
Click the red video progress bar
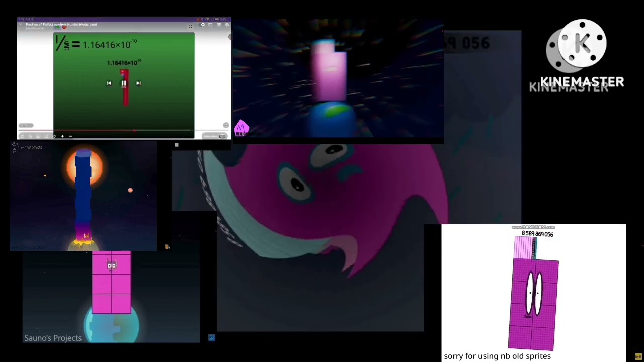point(124,131)
